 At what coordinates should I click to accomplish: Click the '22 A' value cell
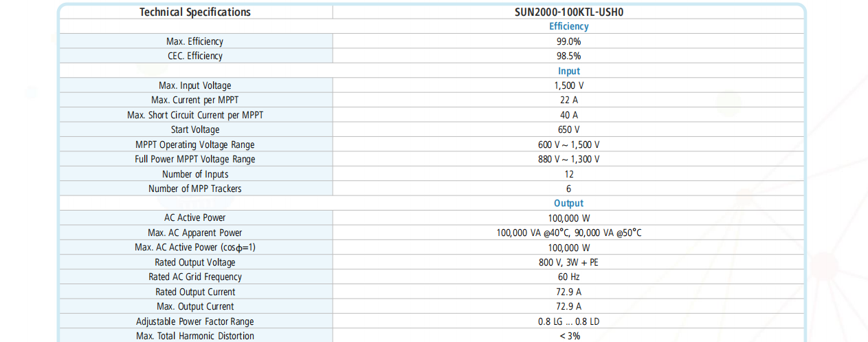pyautogui.click(x=569, y=100)
